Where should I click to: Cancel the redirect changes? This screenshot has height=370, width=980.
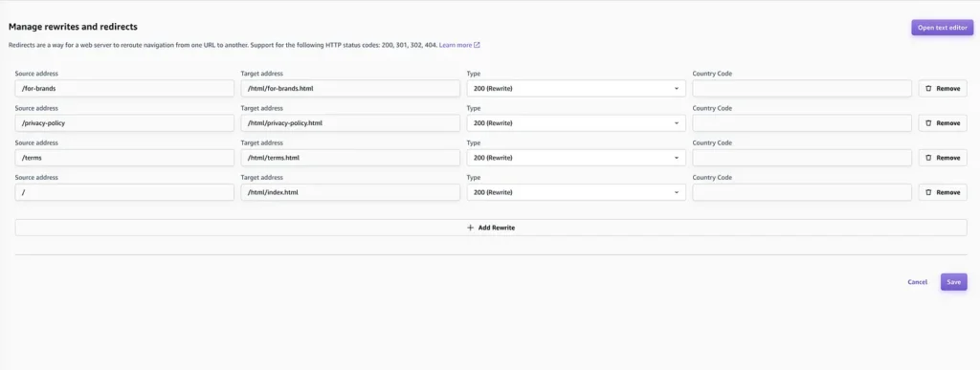click(x=917, y=282)
